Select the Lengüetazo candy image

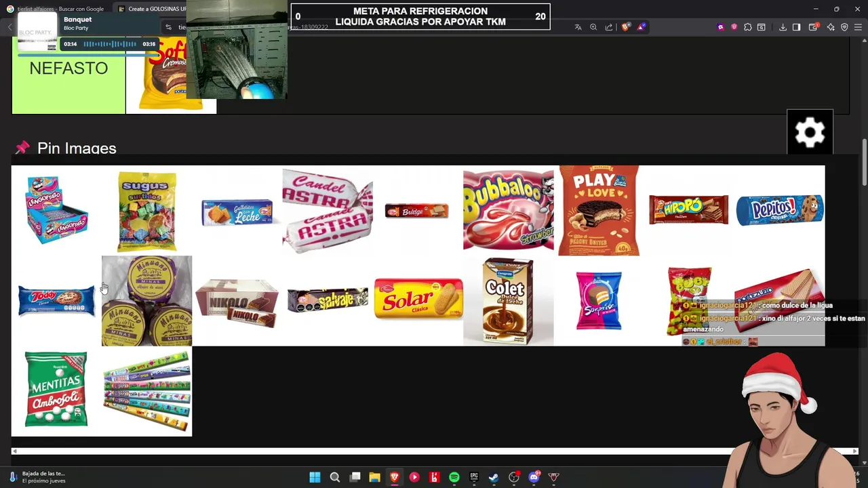[x=56, y=211]
